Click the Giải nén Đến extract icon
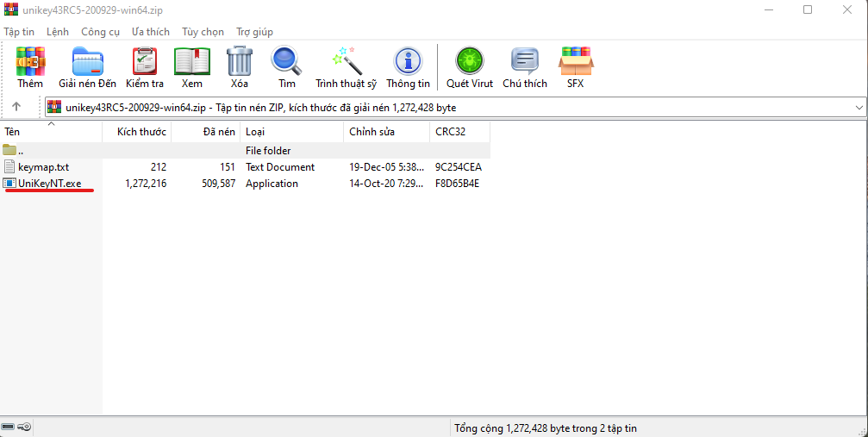 pos(87,62)
